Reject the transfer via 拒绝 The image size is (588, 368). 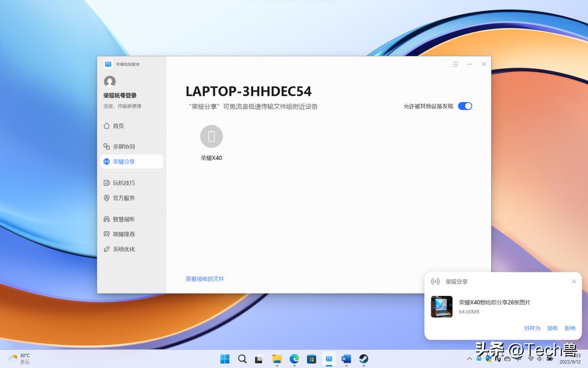(570, 328)
